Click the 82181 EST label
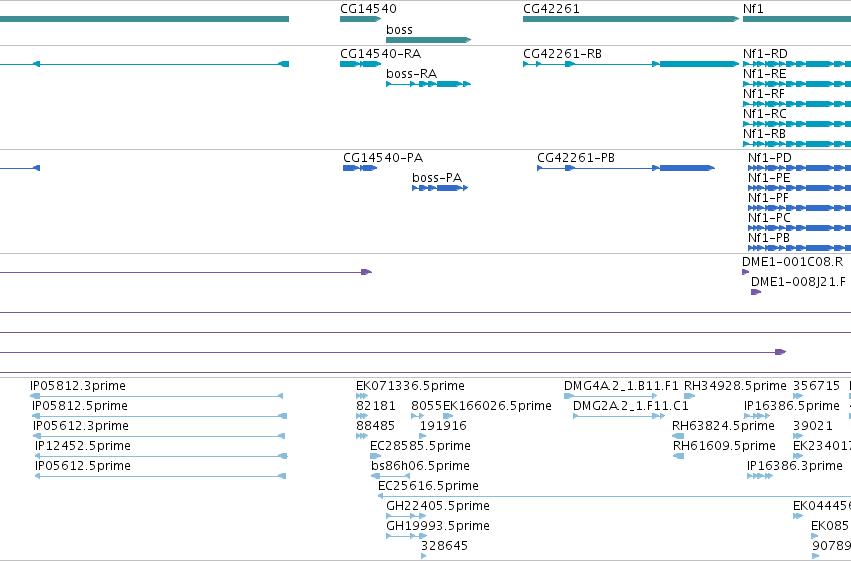This screenshot has width=851, height=561. coord(376,406)
